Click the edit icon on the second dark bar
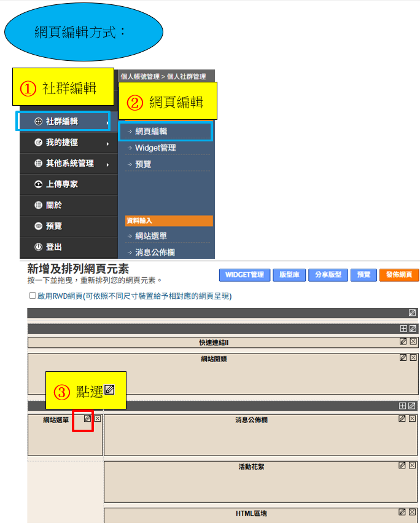This screenshot has height=525, width=420. (413, 329)
